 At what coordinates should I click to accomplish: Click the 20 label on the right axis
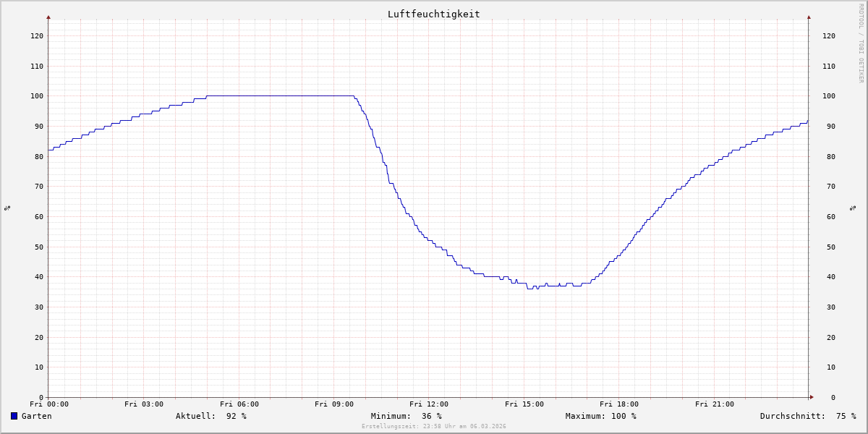tap(831, 337)
